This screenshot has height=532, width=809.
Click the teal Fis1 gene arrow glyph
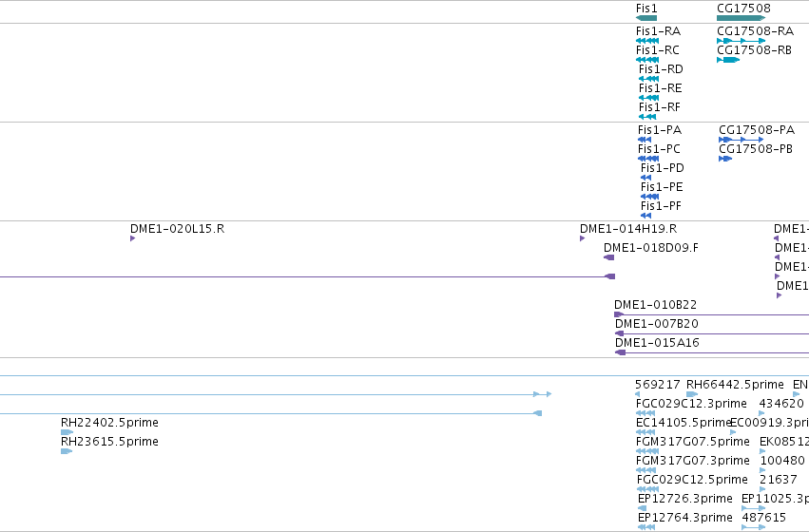646,18
